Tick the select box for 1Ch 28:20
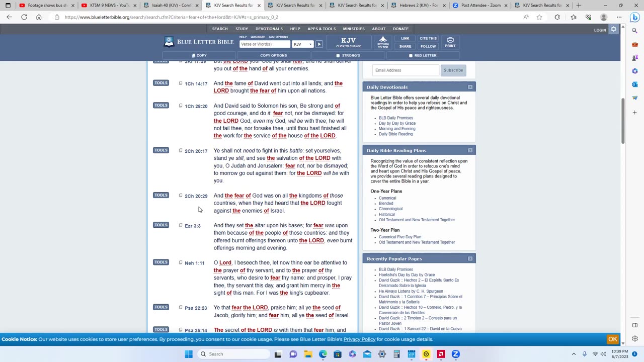Image resolution: width=644 pixels, height=362 pixels. 181,106
